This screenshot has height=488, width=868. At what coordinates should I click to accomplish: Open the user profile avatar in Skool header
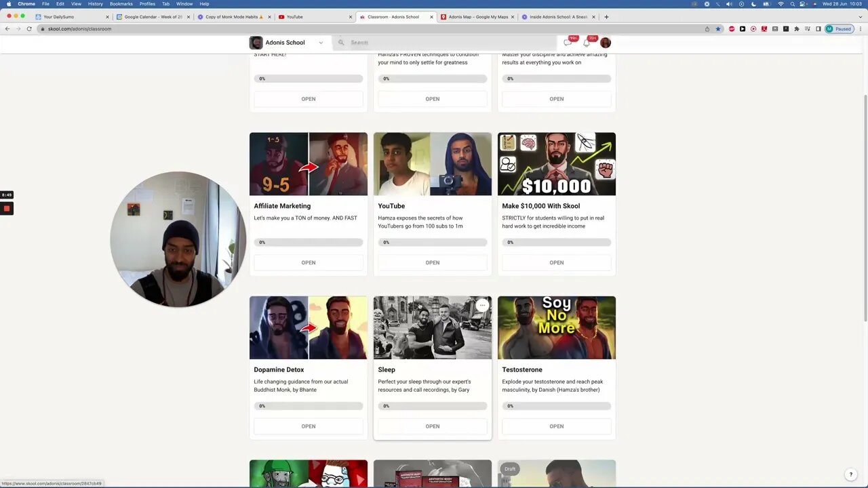click(606, 43)
